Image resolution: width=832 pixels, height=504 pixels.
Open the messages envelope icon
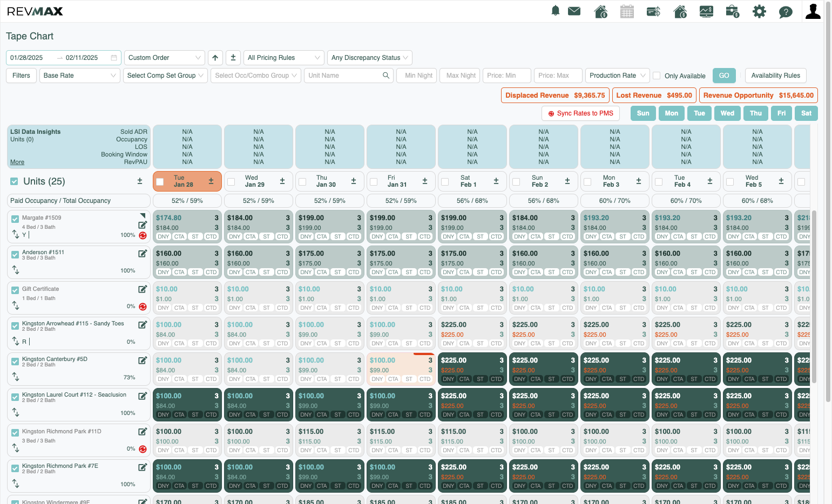(574, 11)
